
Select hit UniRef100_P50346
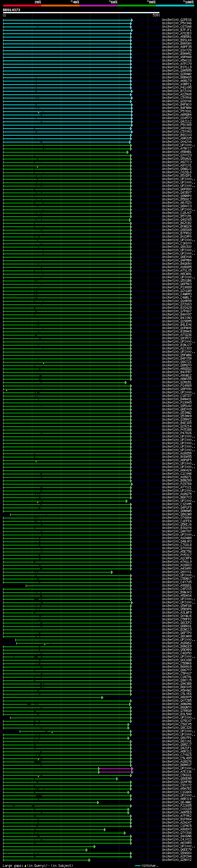(x=177, y=23)
